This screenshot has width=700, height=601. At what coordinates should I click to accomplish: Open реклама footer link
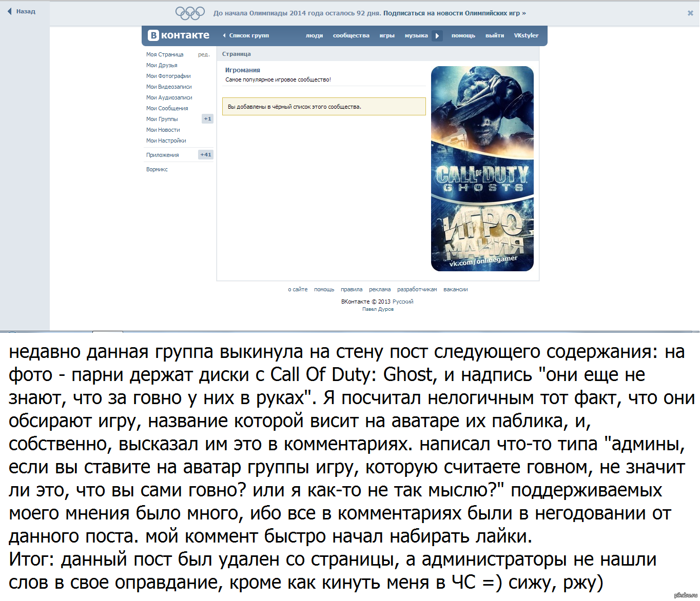tap(380, 289)
